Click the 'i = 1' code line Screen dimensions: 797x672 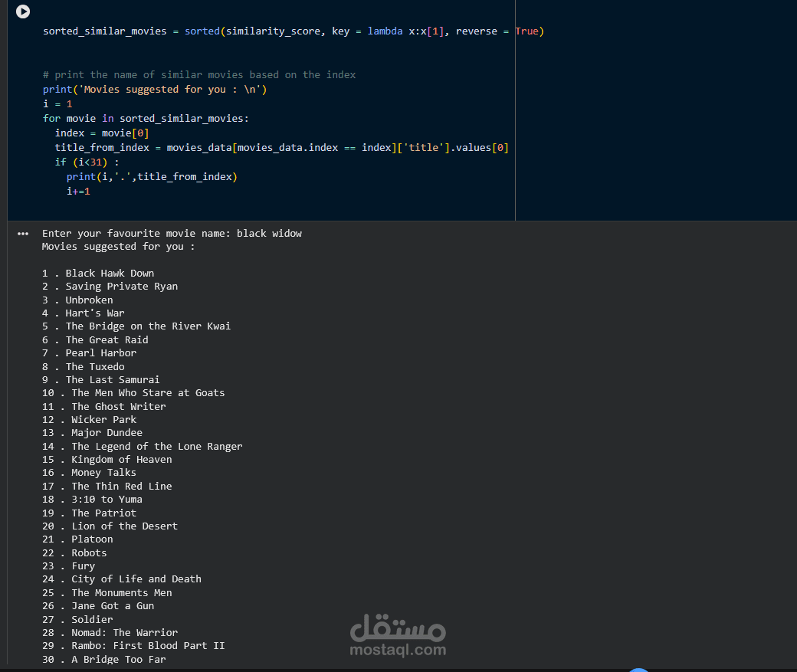coord(57,103)
